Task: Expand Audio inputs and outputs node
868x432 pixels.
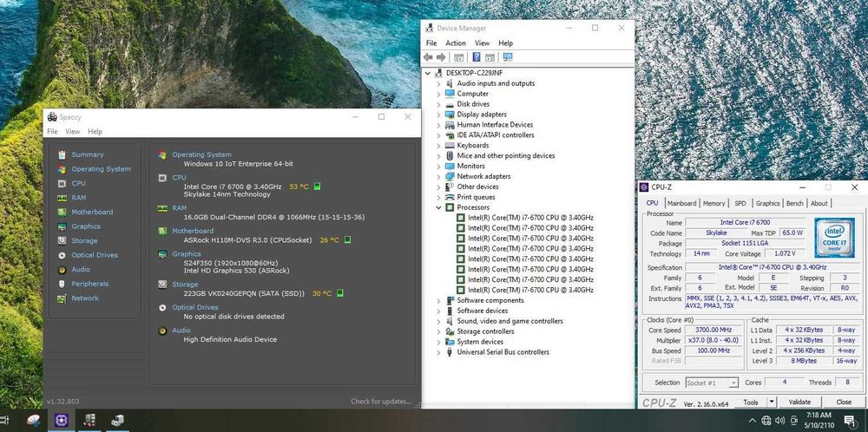Action: (439, 83)
